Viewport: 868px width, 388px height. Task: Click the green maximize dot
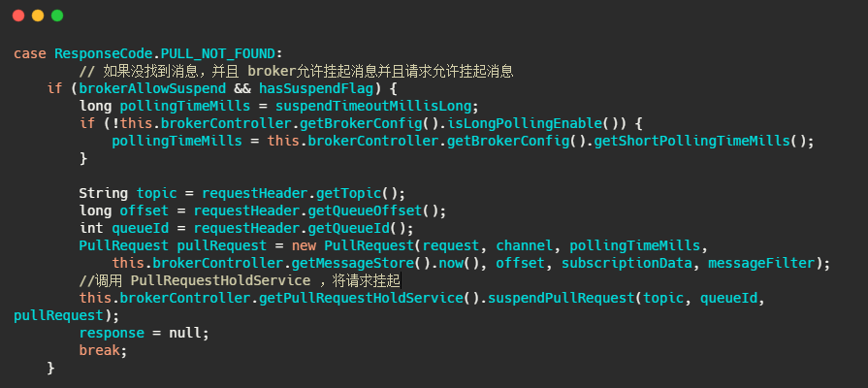point(57,16)
